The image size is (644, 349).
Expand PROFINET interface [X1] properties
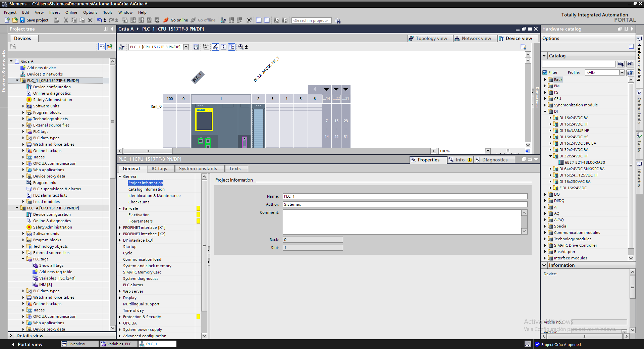[x=120, y=228]
